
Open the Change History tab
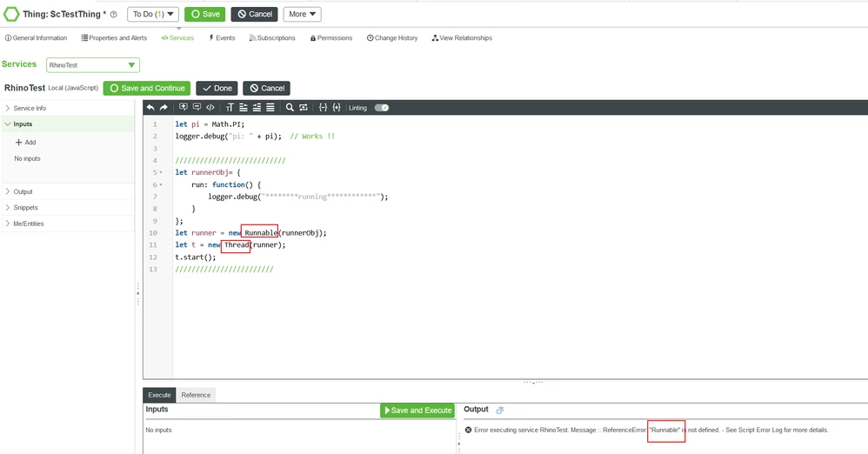pyautogui.click(x=392, y=37)
